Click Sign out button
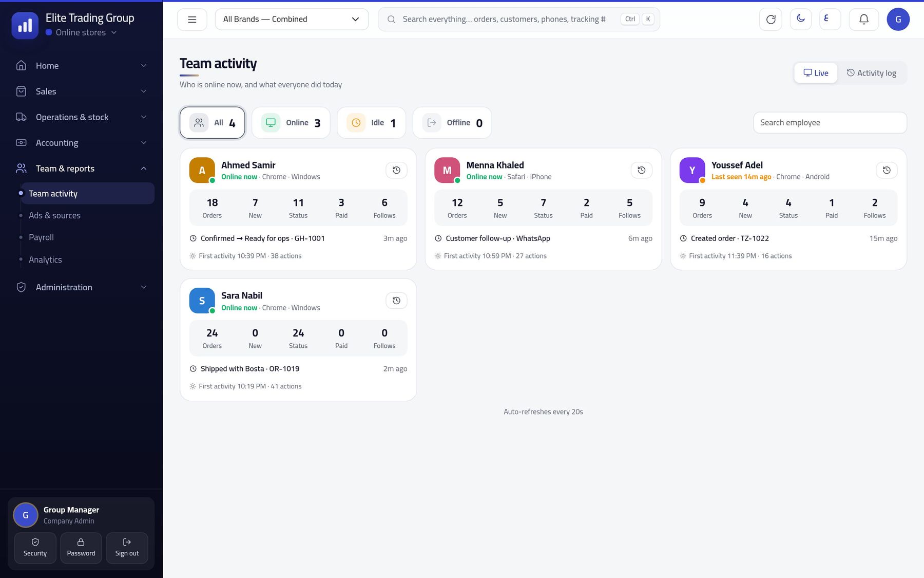This screenshot has height=578, width=924. pos(127,548)
